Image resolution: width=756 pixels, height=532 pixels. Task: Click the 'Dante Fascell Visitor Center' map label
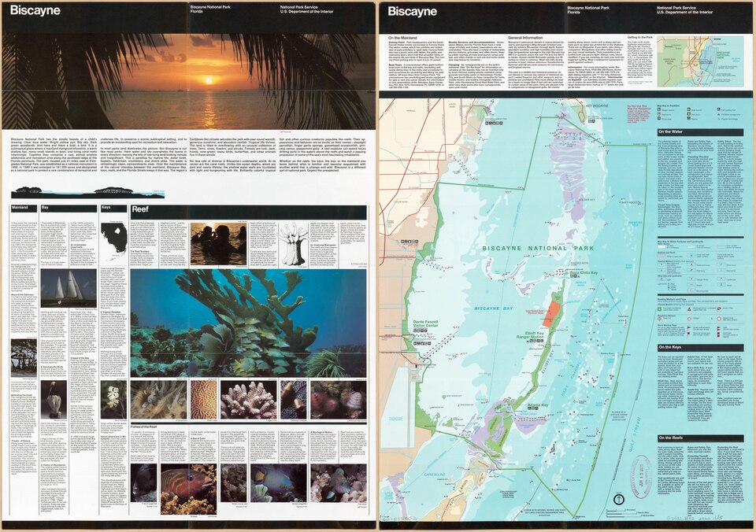click(x=426, y=323)
